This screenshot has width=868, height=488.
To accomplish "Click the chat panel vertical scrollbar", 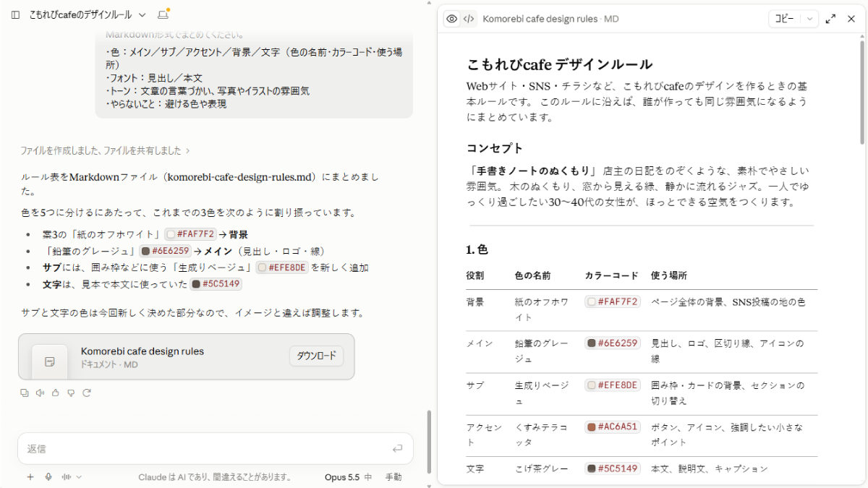I will tap(429, 441).
